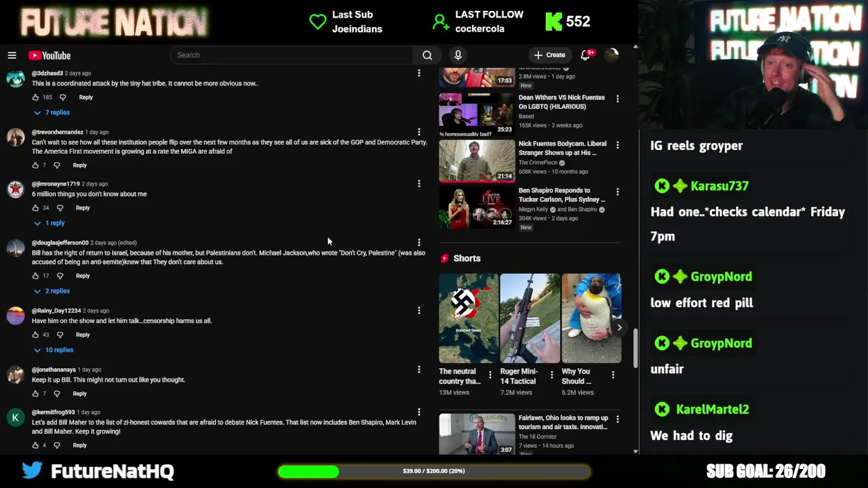Open the notifications bell
This screenshot has height=488, width=868.
pos(586,55)
